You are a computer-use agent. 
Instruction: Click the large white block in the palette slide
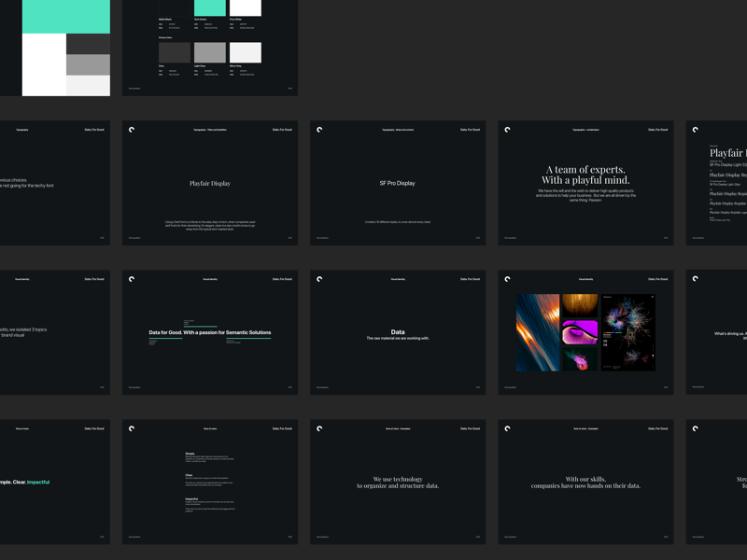[44, 64]
